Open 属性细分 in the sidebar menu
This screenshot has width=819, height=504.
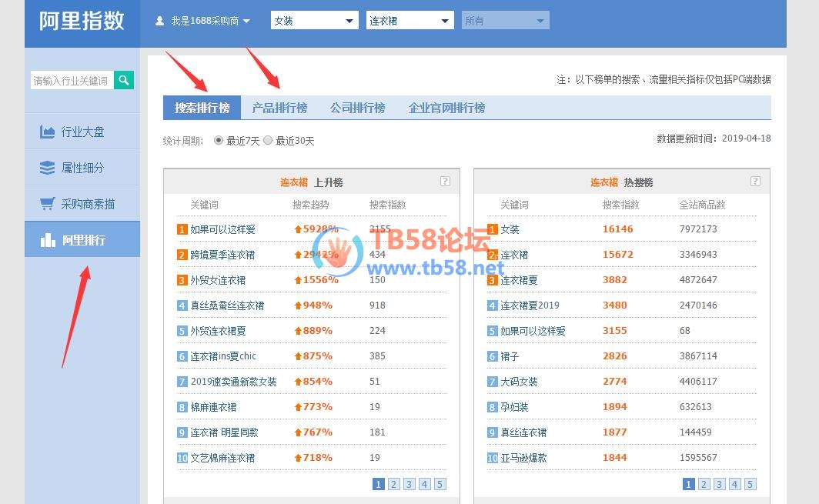click(x=82, y=168)
